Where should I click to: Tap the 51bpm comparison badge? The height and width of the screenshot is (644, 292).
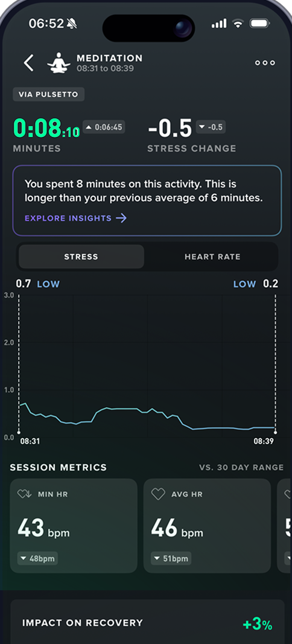(x=171, y=558)
